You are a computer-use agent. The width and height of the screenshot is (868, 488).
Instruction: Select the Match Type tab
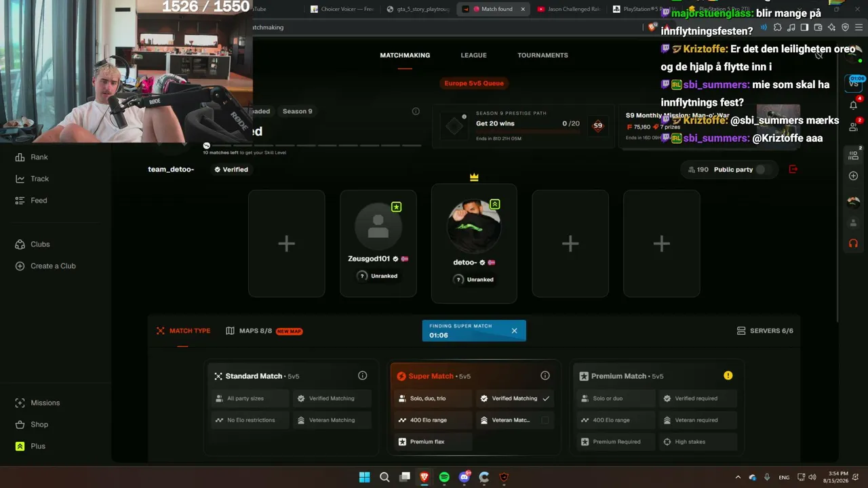183,331
